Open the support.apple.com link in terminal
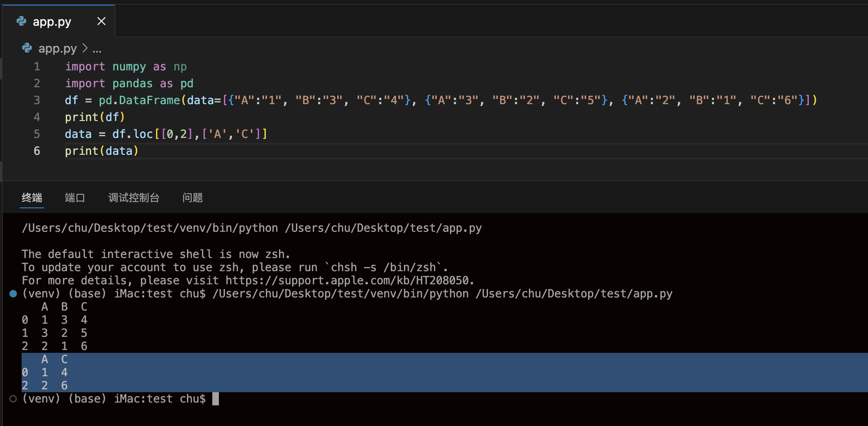The width and height of the screenshot is (868, 426). (x=348, y=281)
